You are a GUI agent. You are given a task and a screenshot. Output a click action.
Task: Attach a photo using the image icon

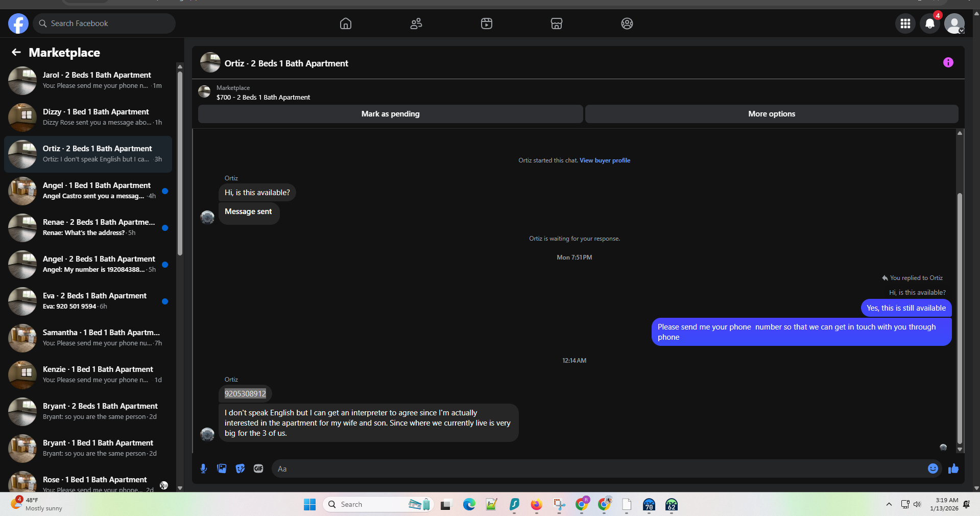coord(222,468)
